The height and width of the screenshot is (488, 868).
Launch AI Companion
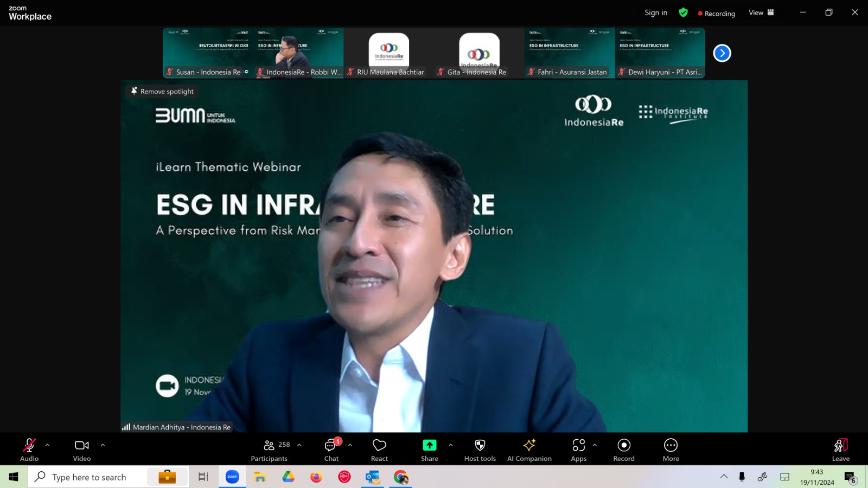(529, 450)
